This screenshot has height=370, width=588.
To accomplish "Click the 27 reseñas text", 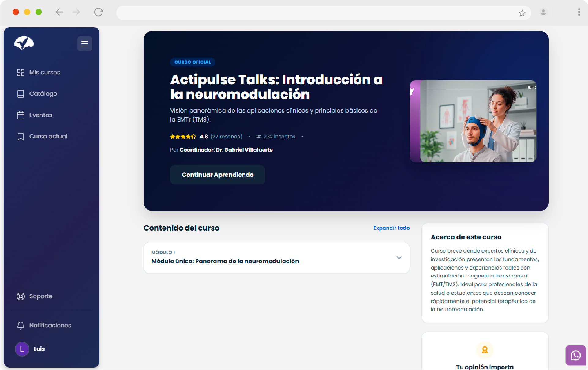I will 226,137.
